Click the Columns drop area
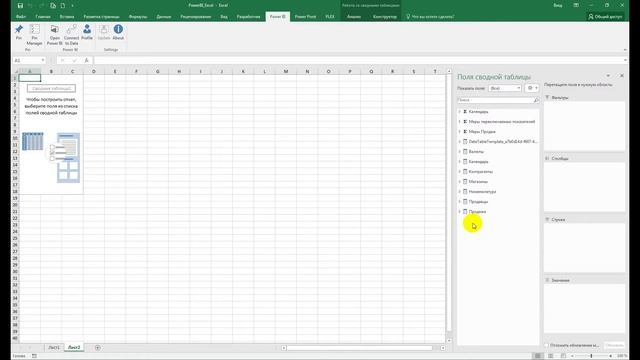The image size is (640, 360). pos(584,187)
